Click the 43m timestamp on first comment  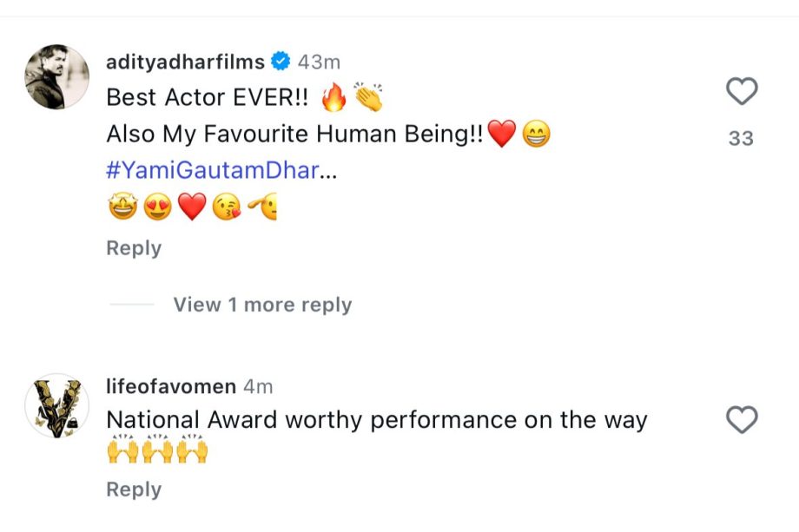click(x=319, y=62)
